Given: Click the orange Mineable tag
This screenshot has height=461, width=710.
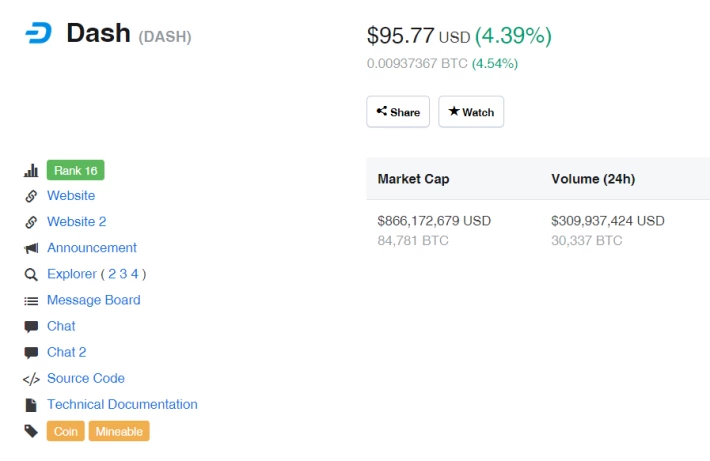Looking at the screenshot, I should click(119, 431).
